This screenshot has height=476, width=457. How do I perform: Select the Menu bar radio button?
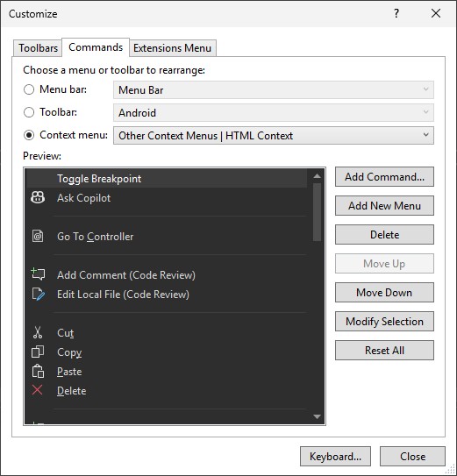tap(29, 89)
